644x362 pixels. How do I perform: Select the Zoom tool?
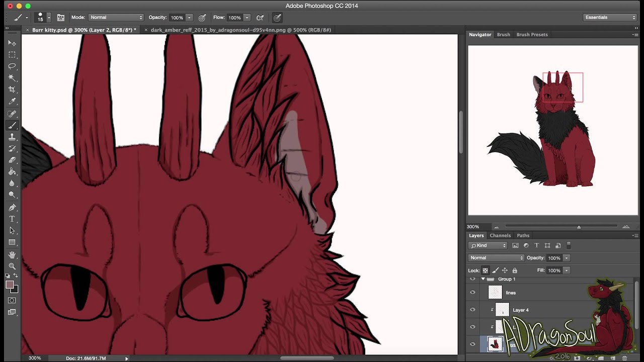tap(12, 266)
